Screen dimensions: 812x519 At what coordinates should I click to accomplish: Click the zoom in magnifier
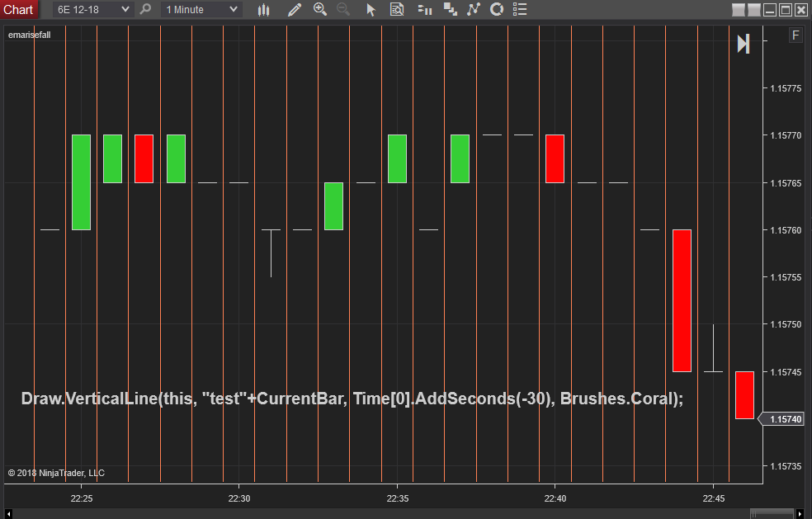point(320,9)
